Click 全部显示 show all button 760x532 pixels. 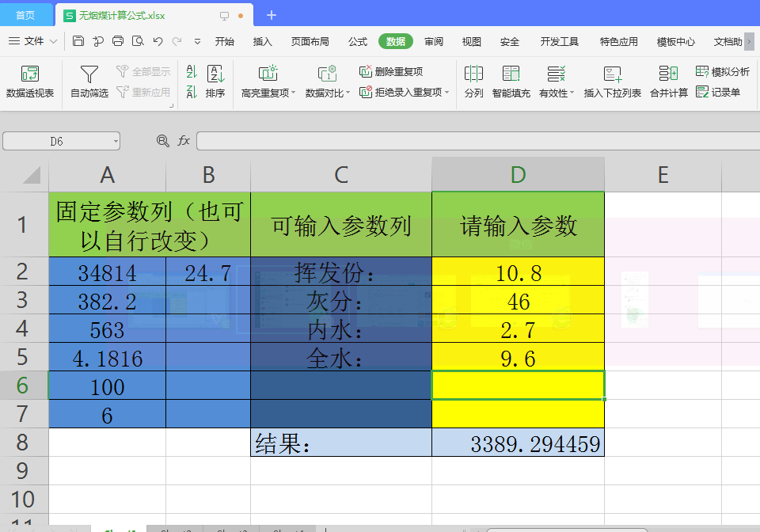pyautogui.click(x=143, y=72)
